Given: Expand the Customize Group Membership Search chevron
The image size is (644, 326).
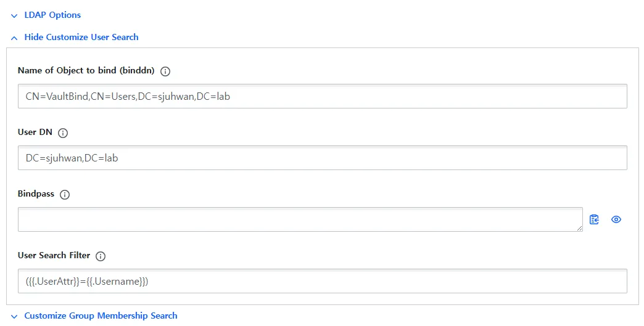Looking at the screenshot, I should point(14,316).
